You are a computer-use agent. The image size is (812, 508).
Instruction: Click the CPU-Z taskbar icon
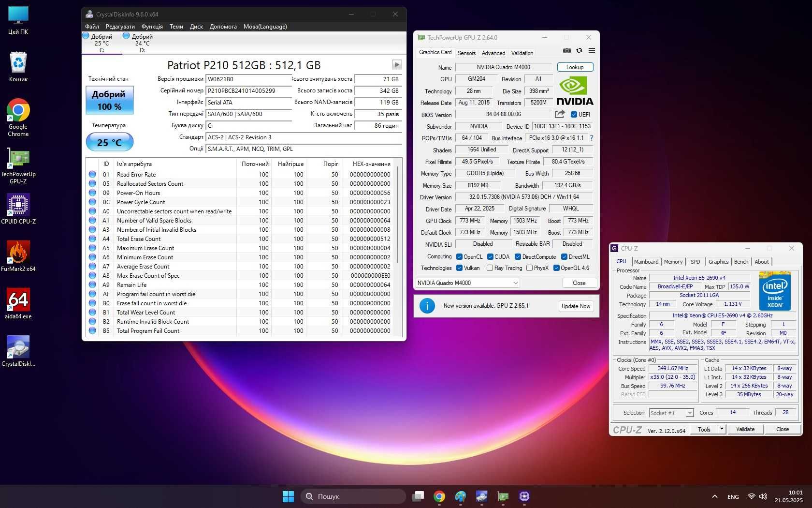(x=524, y=496)
